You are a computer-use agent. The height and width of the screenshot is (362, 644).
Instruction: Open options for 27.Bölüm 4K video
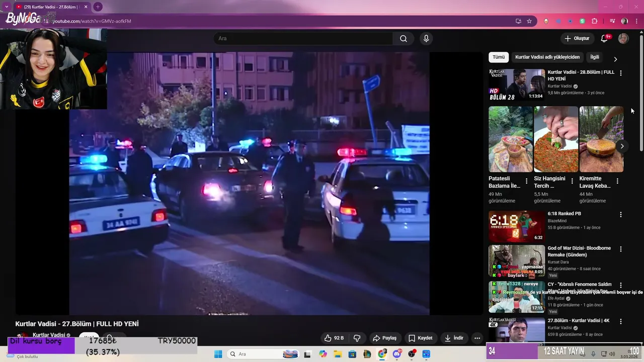pyautogui.click(x=621, y=321)
